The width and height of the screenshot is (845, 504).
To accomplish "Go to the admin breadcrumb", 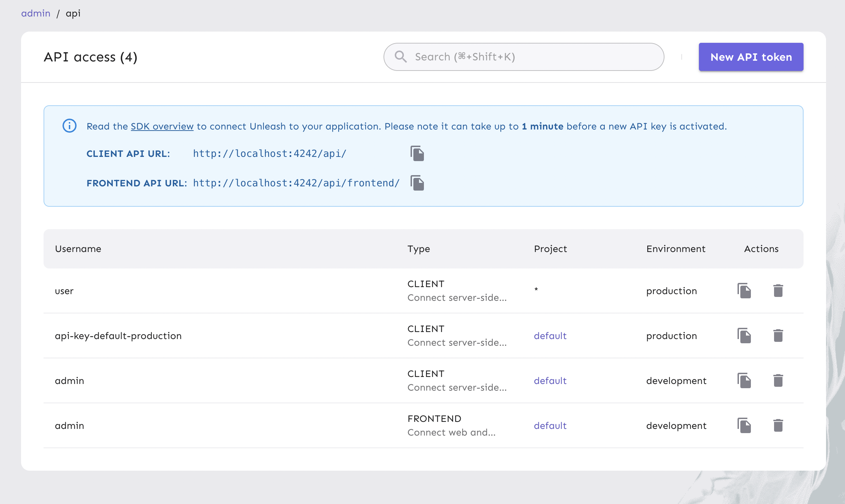I will tap(35, 13).
